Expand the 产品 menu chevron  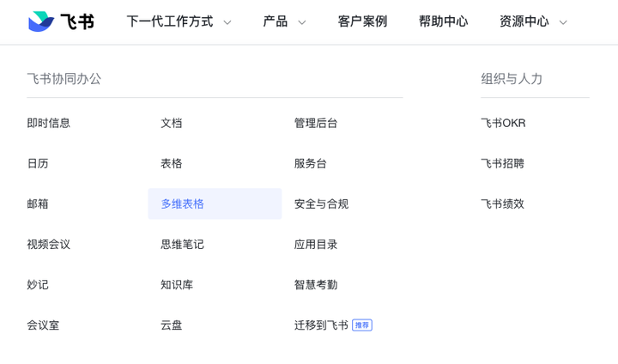[302, 22]
